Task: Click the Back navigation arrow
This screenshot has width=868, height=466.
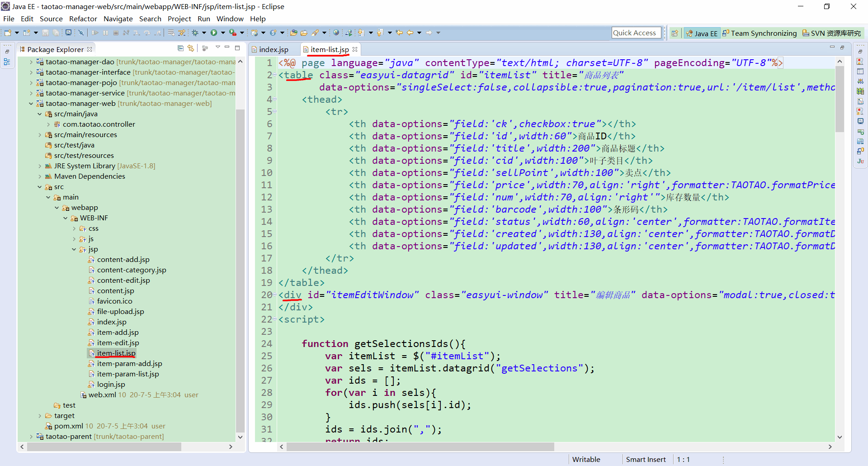Action: point(410,33)
